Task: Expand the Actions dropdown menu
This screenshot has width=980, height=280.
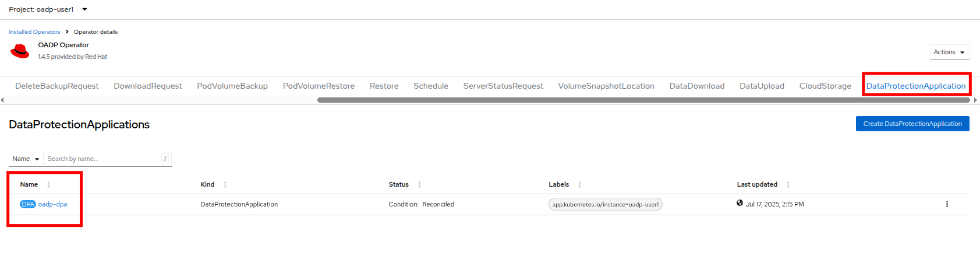Action: [949, 52]
